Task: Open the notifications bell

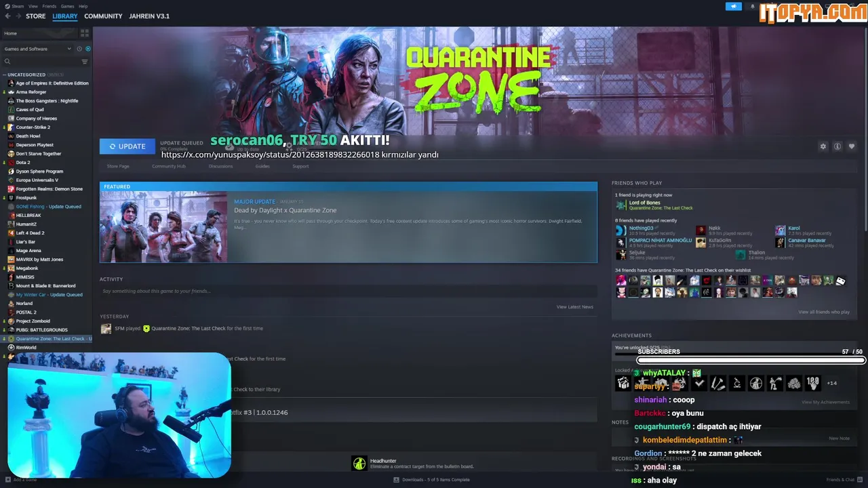Action: [752, 6]
